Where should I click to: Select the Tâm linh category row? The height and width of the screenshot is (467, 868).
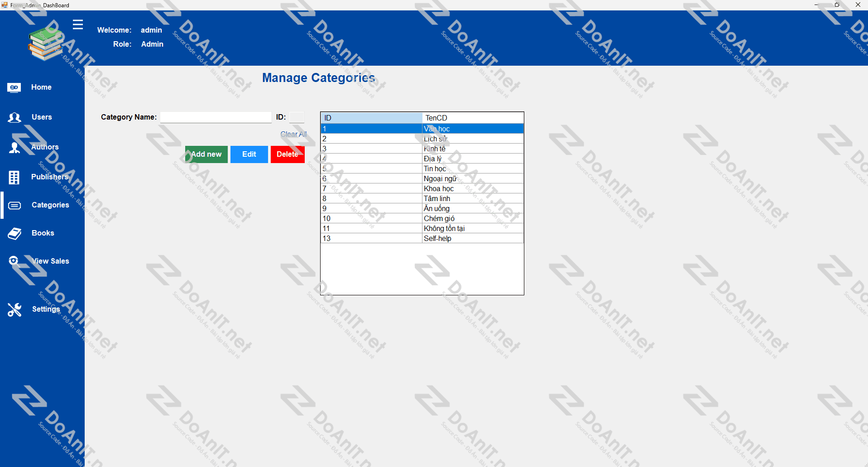click(x=422, y=198)
